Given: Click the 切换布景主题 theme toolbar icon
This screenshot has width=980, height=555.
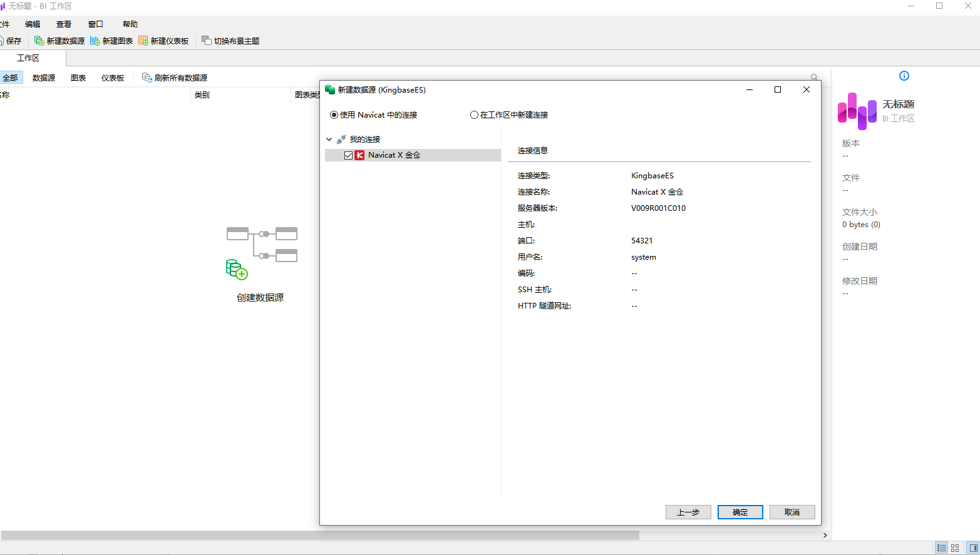Looking at the screenshot, I should [x=207, y=41].
